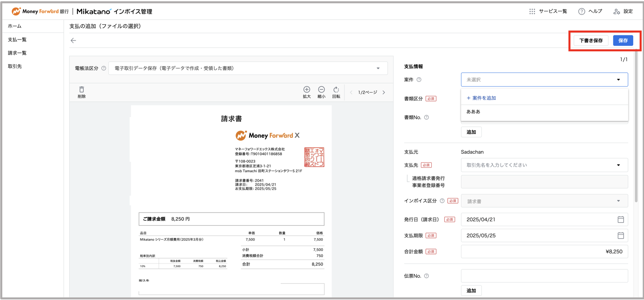Click the 合計金額 field ¥8,250
This screenshot has height=300, width=644.
pyautogui.click(x=544, y=252)
